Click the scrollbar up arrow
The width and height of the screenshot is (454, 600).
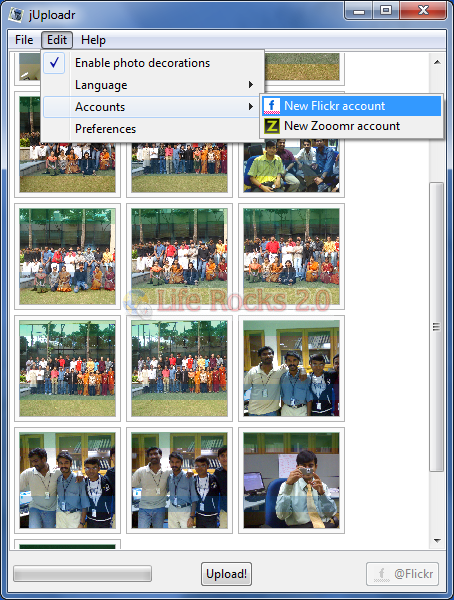pos(437,62)
